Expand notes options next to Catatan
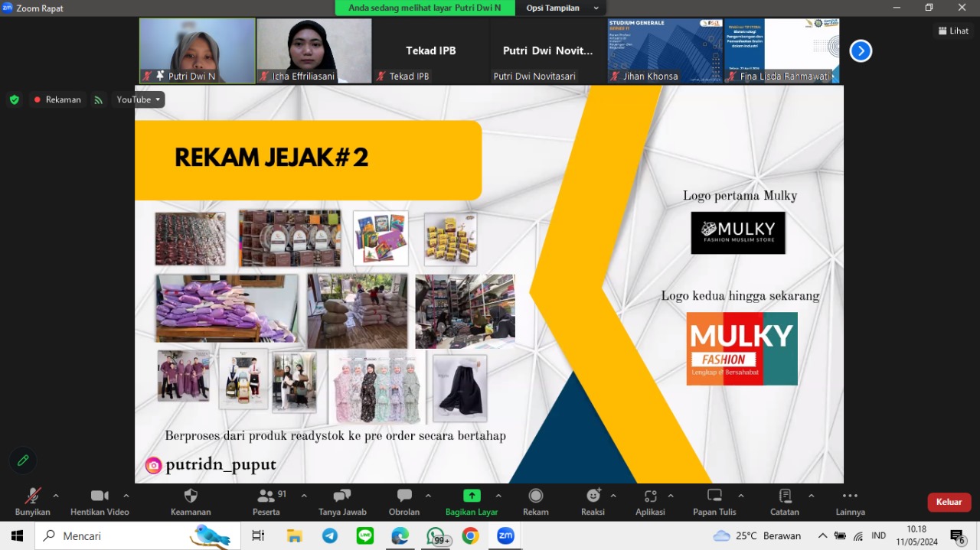 [811, 496]
